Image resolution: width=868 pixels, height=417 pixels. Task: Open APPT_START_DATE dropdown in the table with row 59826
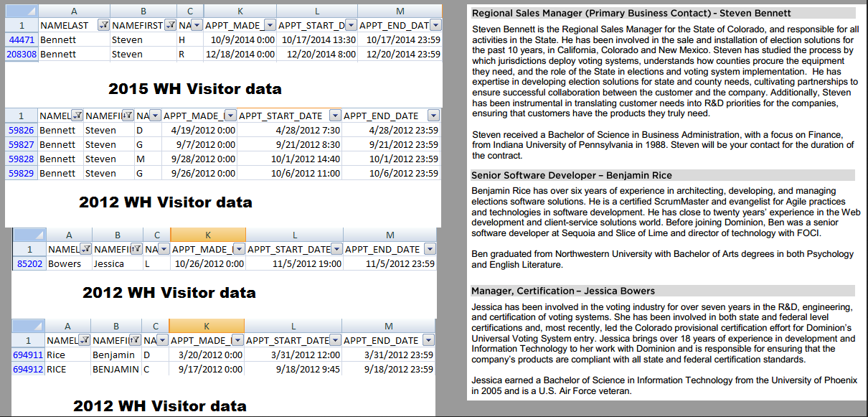[335, 116]
